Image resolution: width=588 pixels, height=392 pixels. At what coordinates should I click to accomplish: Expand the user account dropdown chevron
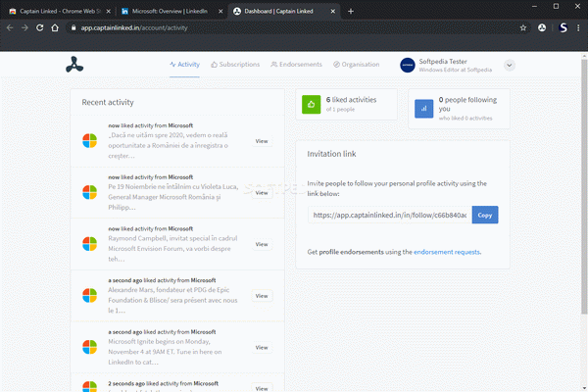[510, 66]
